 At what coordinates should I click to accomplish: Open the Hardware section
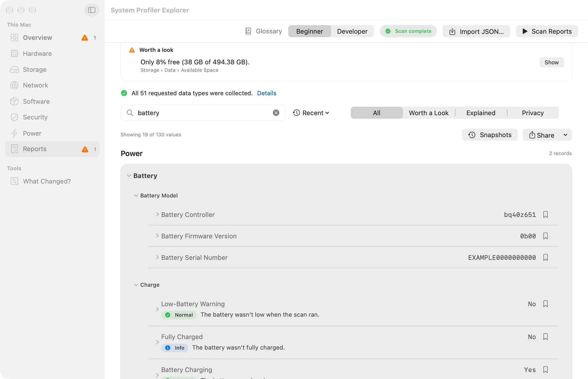coord(52,54)
